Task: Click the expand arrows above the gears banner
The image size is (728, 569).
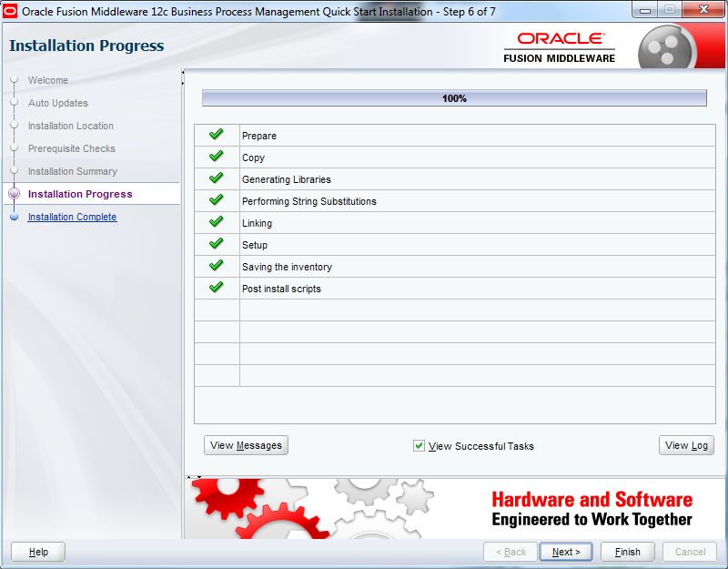Action: [194, 477]
